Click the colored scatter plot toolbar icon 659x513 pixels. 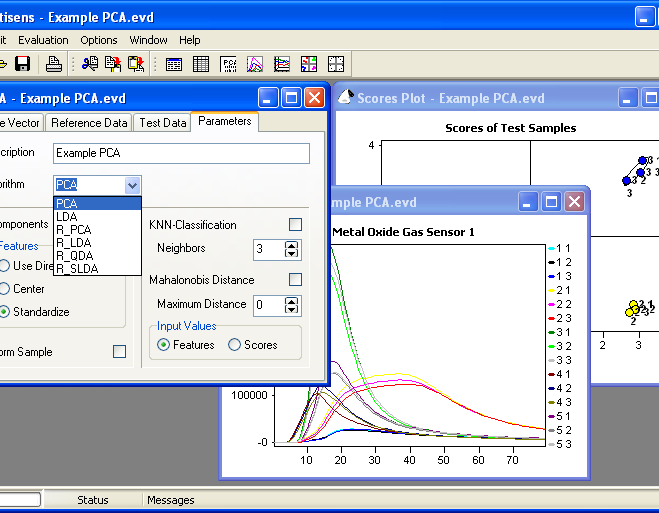point(308,64)
